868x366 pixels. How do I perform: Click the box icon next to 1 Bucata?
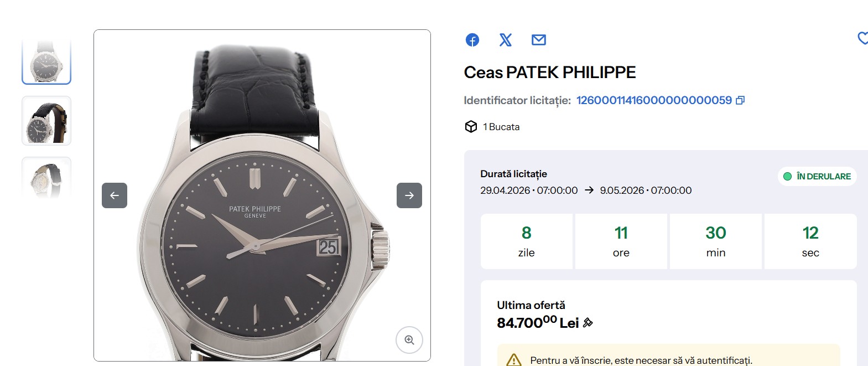(471, 127)
